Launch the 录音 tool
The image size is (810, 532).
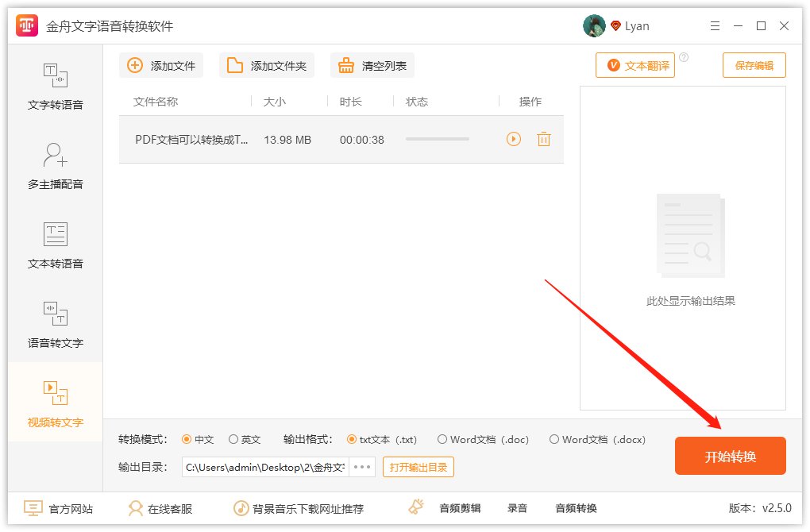(x=517, y=507)
